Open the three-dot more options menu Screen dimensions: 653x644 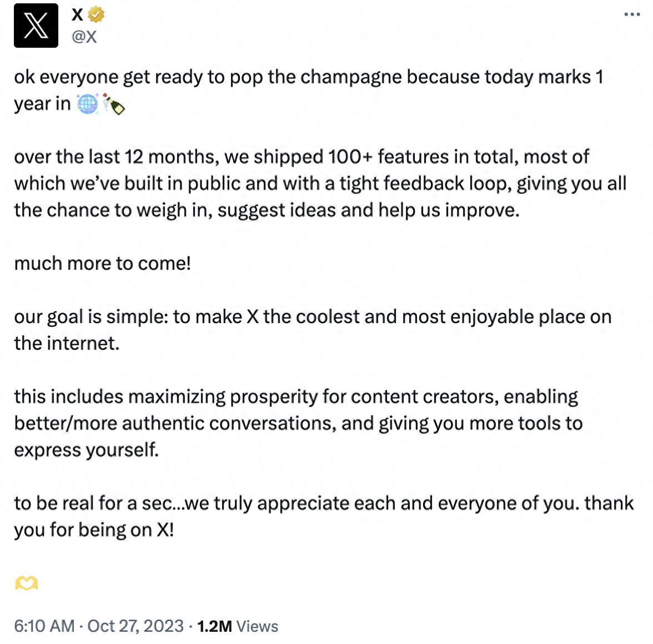(632, 14)
